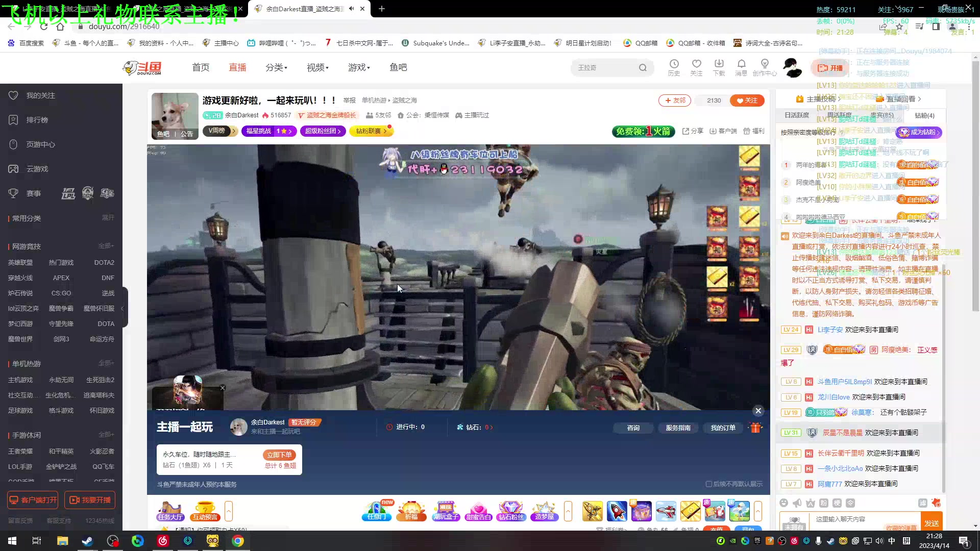Screen dimensions: 980x551
Task: Open the creator center (创作中心) icon
Action: click(765, 67)
